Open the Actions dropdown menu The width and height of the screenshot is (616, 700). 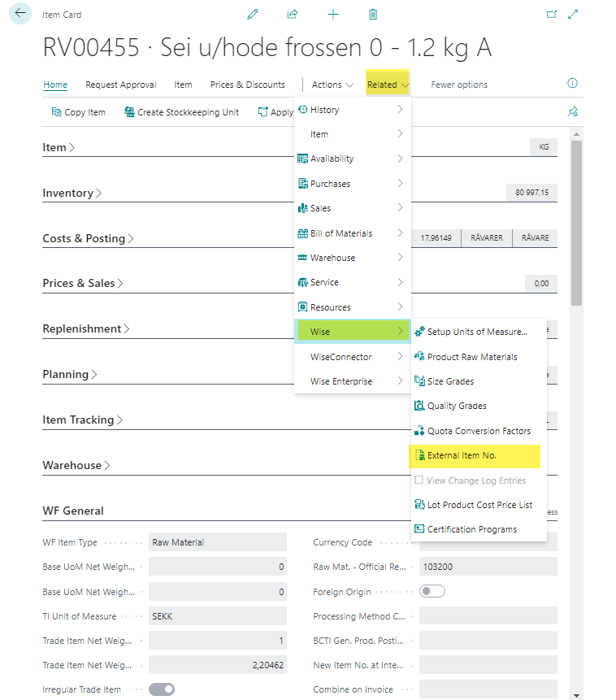tap(332, 85)
